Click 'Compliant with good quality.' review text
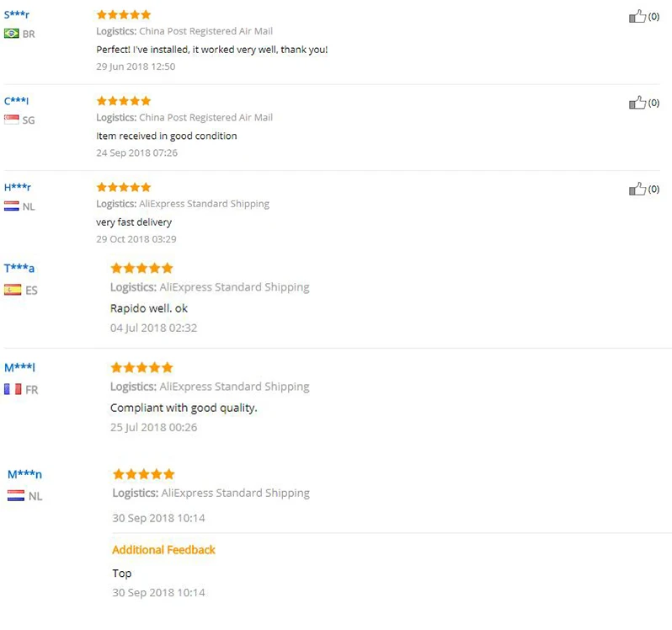The height and width of the screenshot is (630, 672). (184, 408)
